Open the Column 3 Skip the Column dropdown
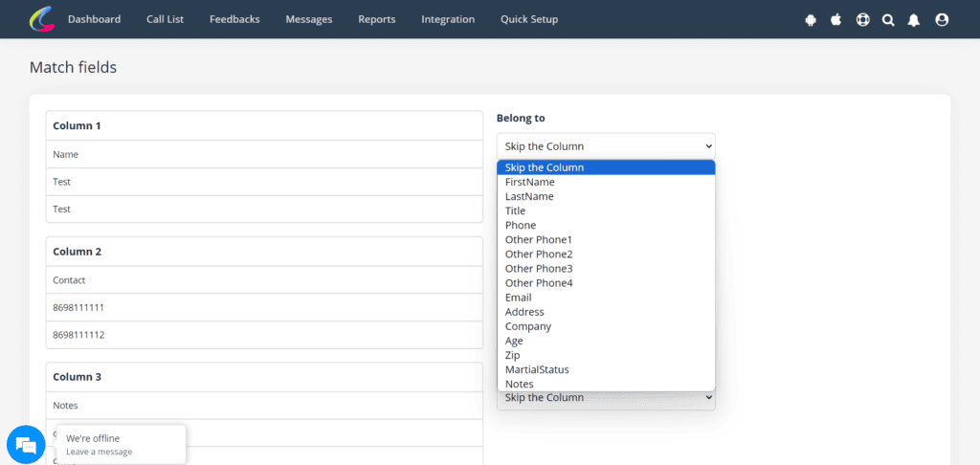 (x=605, y=398)
